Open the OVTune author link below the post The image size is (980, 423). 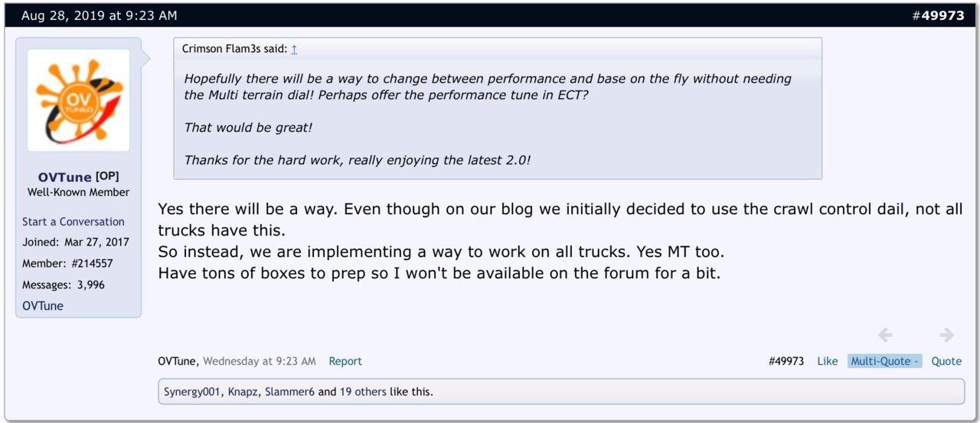[x=178, y=361]
